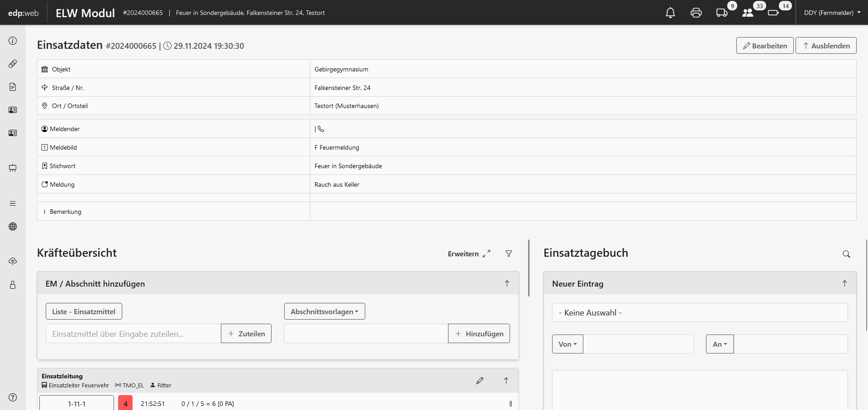Click the filter funnel in Kräfteübersicht

click(x=509, y=254)
